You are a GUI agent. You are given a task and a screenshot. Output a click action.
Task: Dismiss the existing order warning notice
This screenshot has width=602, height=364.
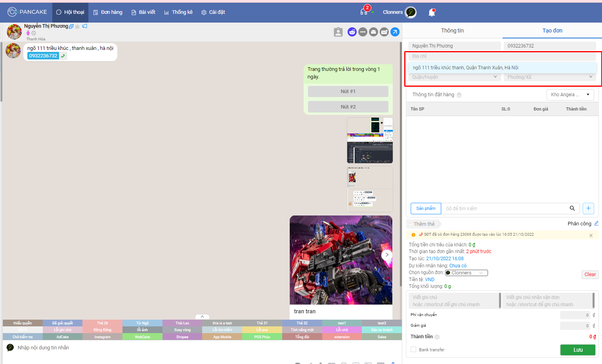pos(591,235)
